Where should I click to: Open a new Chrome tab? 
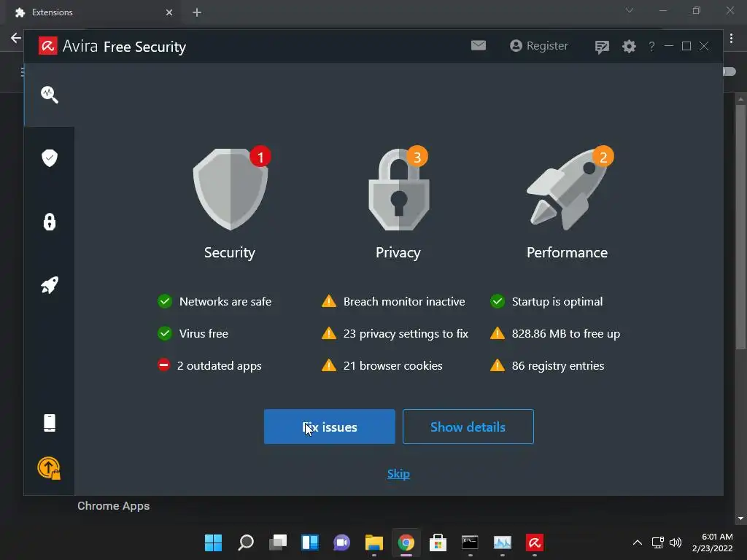(x=197, y=12)
